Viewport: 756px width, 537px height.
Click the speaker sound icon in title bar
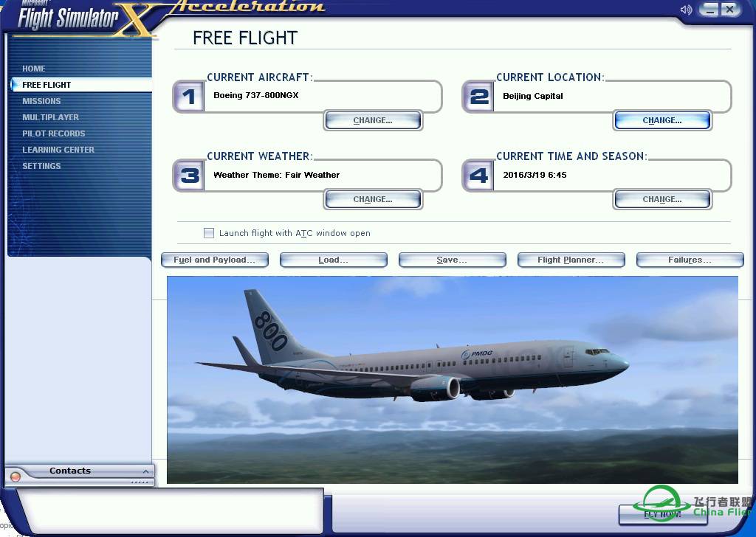point(687,10)
